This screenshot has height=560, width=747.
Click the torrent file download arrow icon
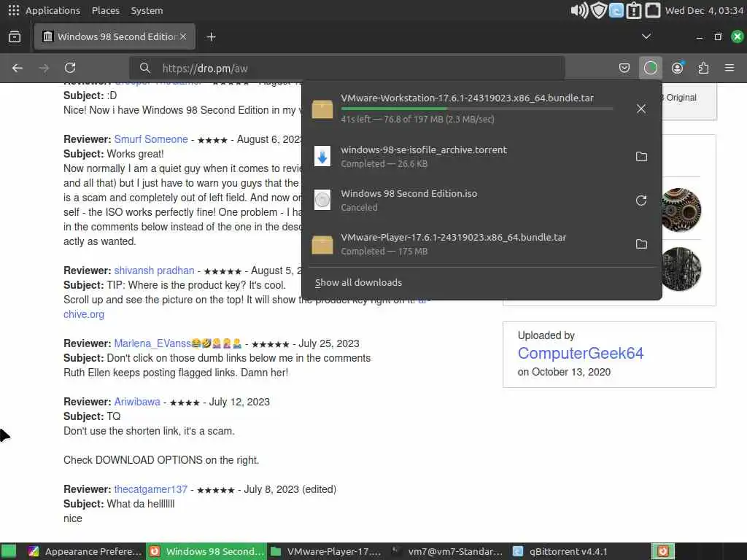[x=322, y=156]
